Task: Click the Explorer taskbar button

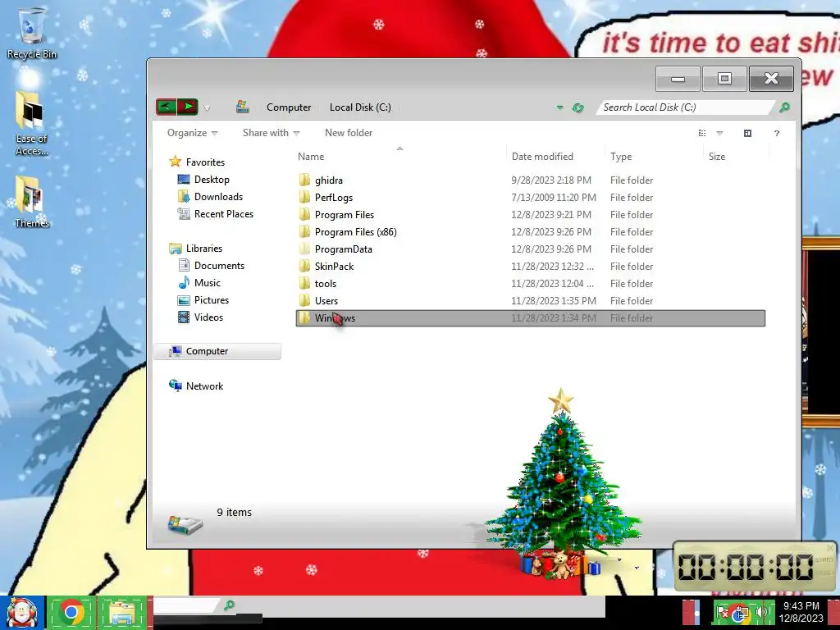Action: [123, 612]
